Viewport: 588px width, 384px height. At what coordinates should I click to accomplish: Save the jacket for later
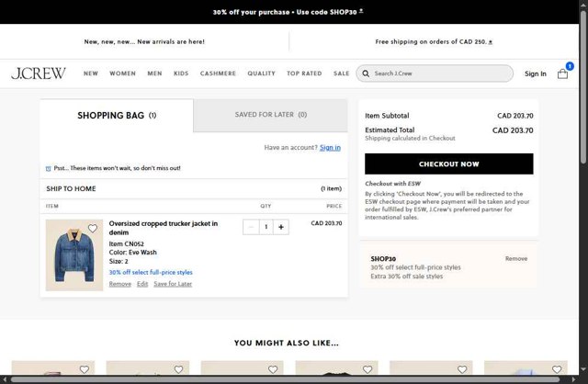(x=173, y=284)
